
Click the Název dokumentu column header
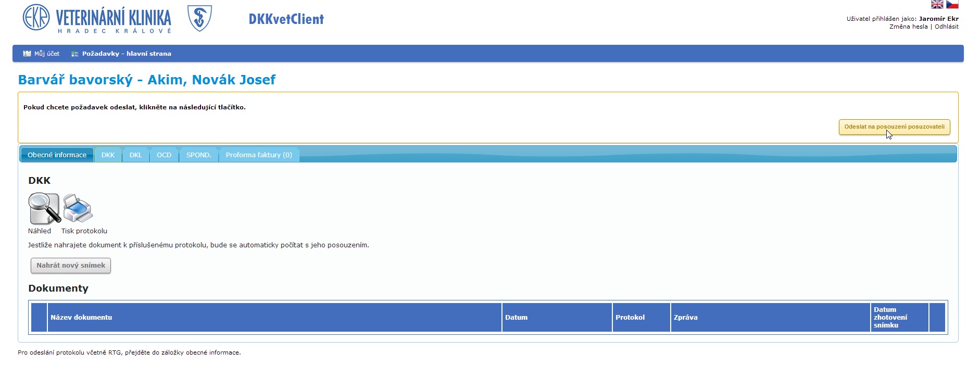tap(81, 318)
